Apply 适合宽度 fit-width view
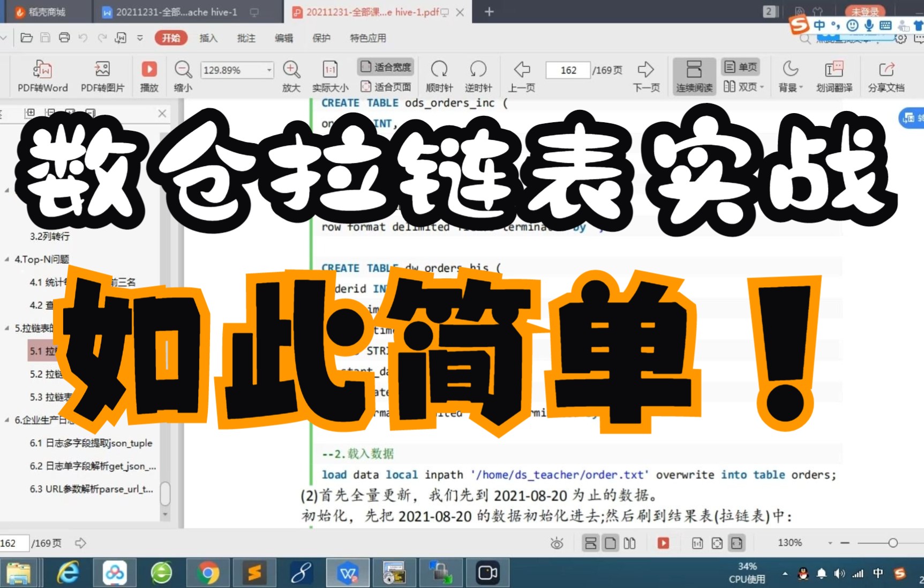Image resolution: width=924 pixels, height=588 pixels. tap(385, 66)
